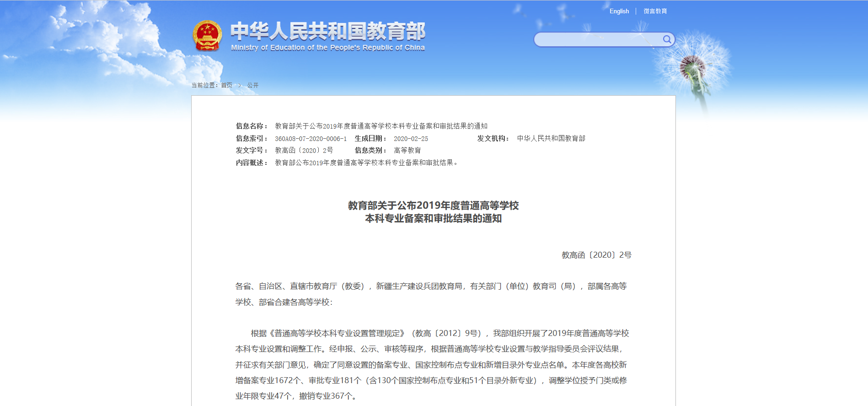The image size is (868, 406).
Task: Open the 微言教育 link
Action: pyautogui.click(x=655, y=11)
